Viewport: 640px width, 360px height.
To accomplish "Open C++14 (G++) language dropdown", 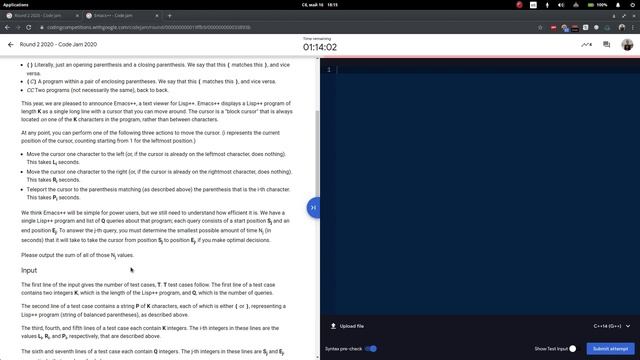I will [x=612, y=326].
